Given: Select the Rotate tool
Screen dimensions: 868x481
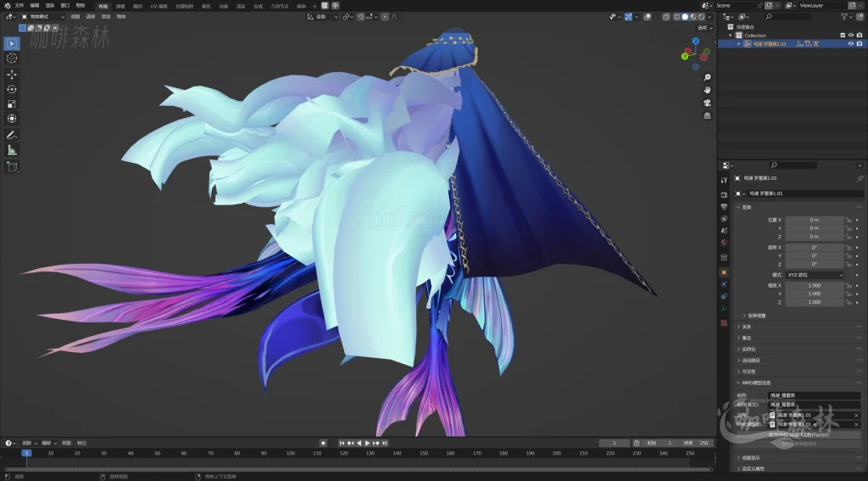Looking at the screenshot, I should click(12, 89).
